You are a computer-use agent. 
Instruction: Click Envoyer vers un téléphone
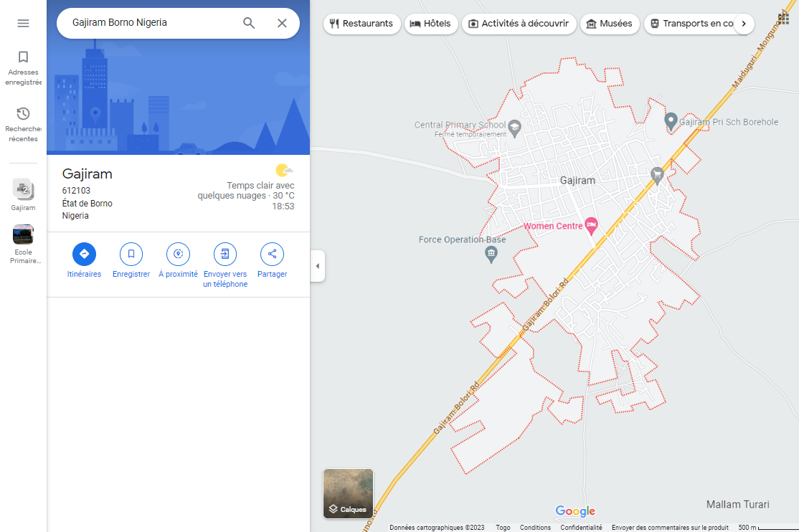pos(225,254)
